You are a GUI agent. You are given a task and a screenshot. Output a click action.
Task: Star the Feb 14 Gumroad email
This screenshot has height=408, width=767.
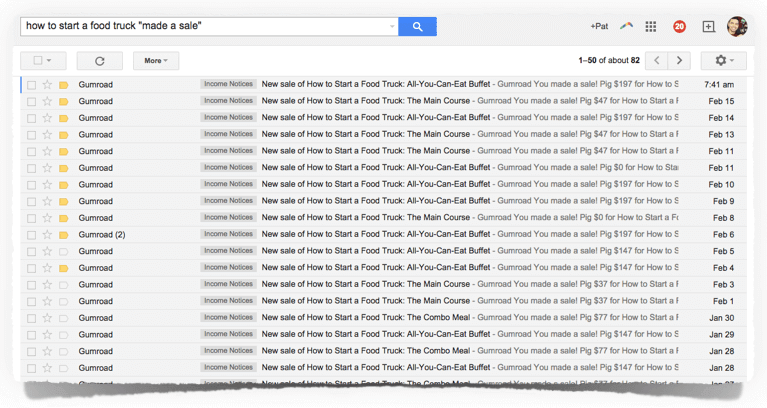pos(47,118)
